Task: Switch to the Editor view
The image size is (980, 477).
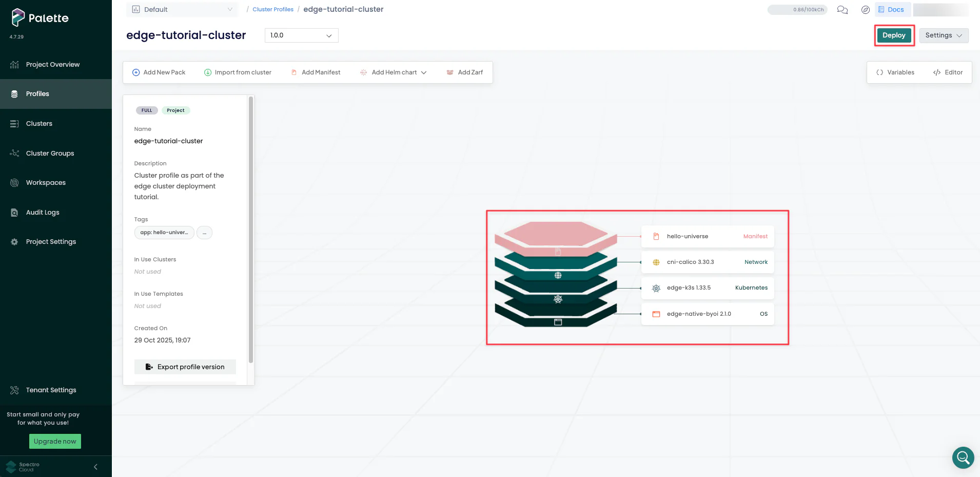Action: point(948,72)
